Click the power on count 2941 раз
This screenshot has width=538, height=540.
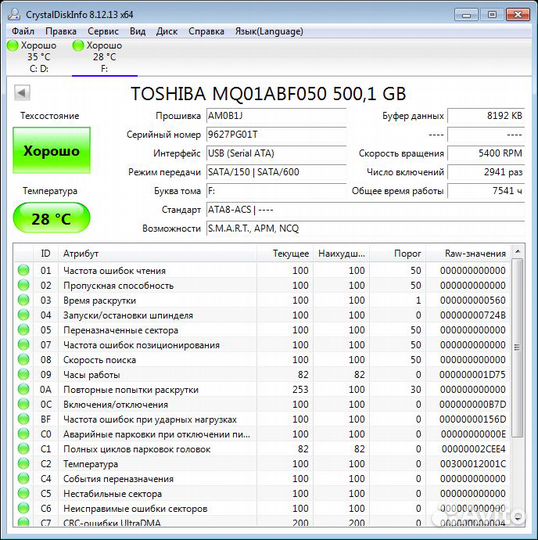point(486,172)
